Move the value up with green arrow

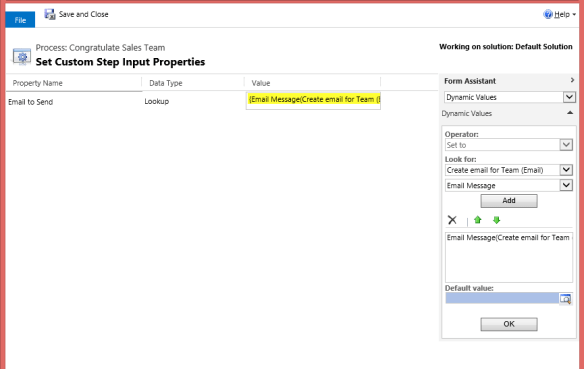(x=478, y=220)
